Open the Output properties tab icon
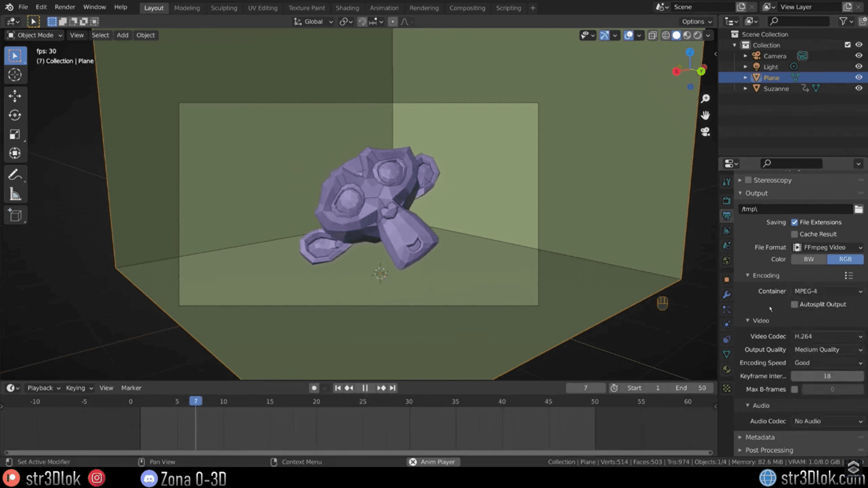The image size is (868, 488). coord(726,216)
